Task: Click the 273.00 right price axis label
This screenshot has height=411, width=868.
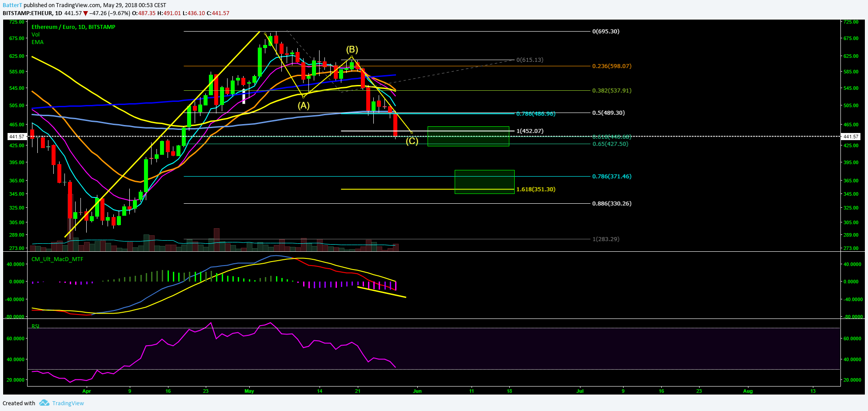Action: [x=851, y=248]
